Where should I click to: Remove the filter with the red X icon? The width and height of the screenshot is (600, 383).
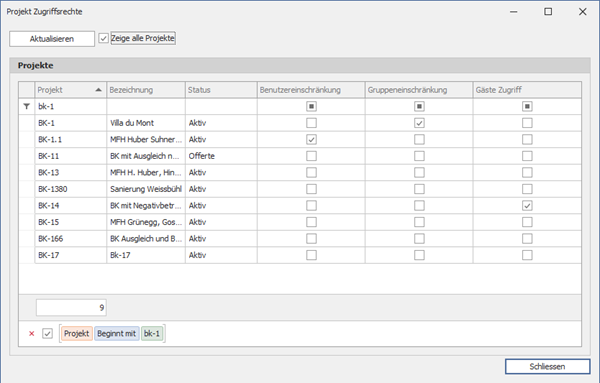[32, 334]
